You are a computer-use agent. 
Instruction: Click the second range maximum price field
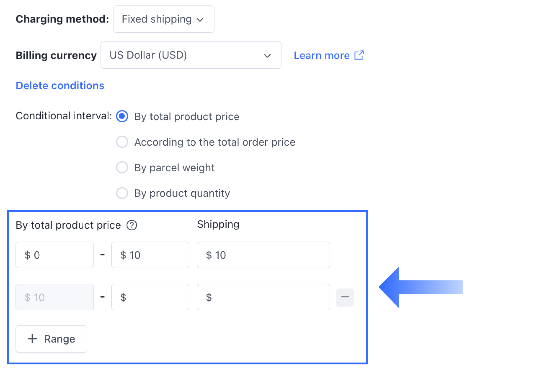[150, 297]
